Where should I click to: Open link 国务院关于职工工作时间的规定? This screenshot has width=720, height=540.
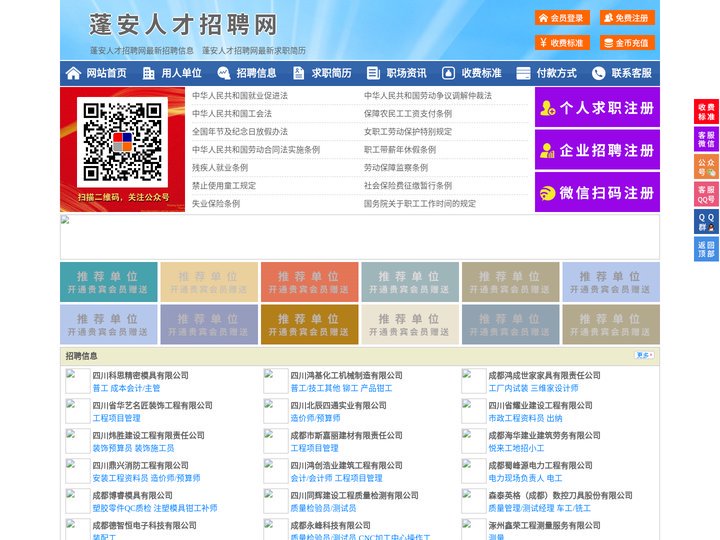click(x=420, y=203)
